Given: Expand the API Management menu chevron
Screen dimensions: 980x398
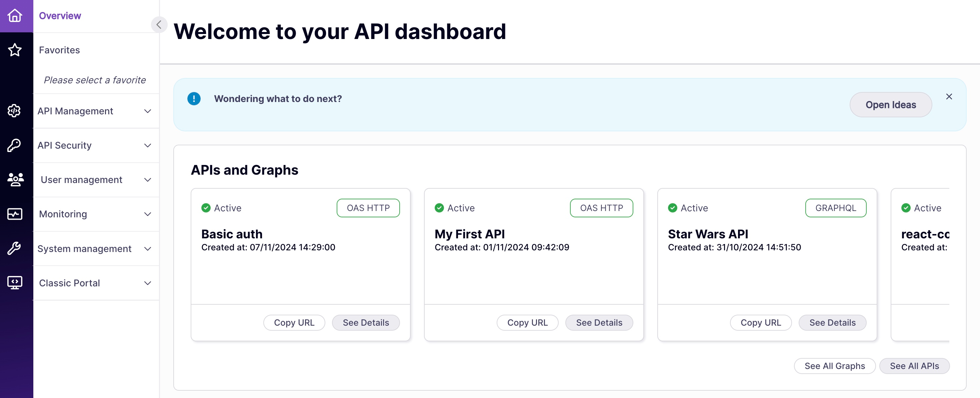Looking at the screenshot, I should (x=148, y=111).
